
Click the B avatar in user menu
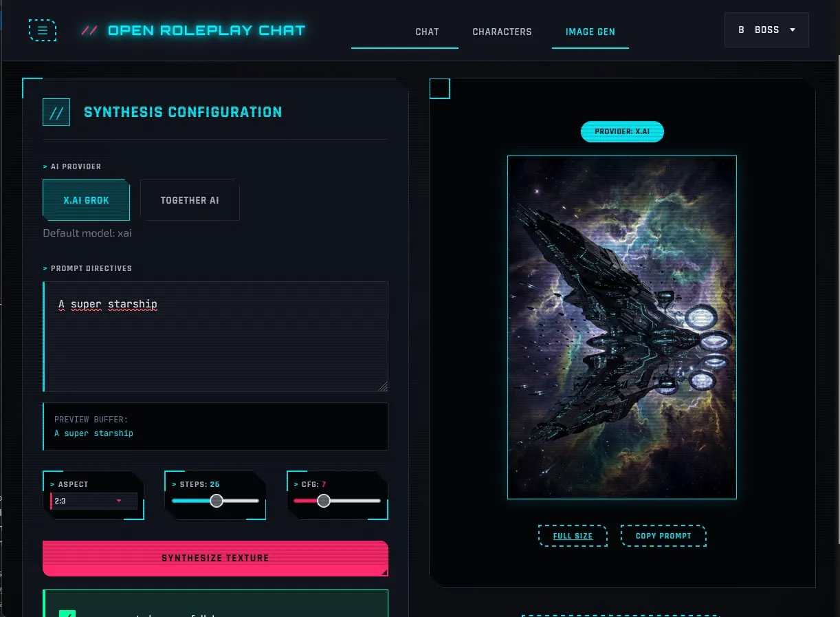pos(741,30)
